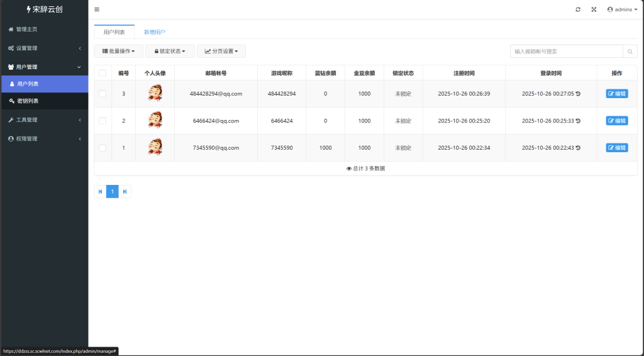Select all rows with header checkbox
The image size is (644, 356).
103,73
